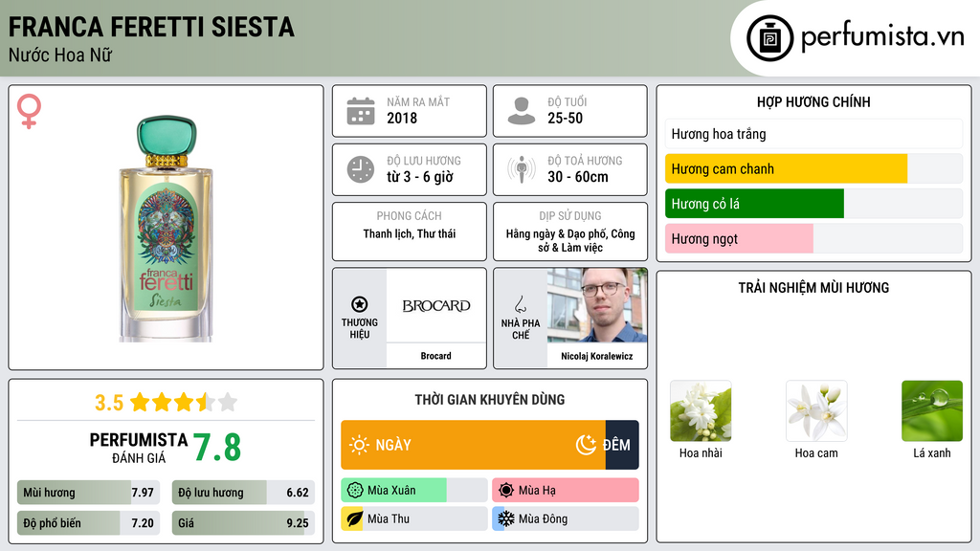Click the nose icon above Nhà Pha Chế

[x=520, y=304]
